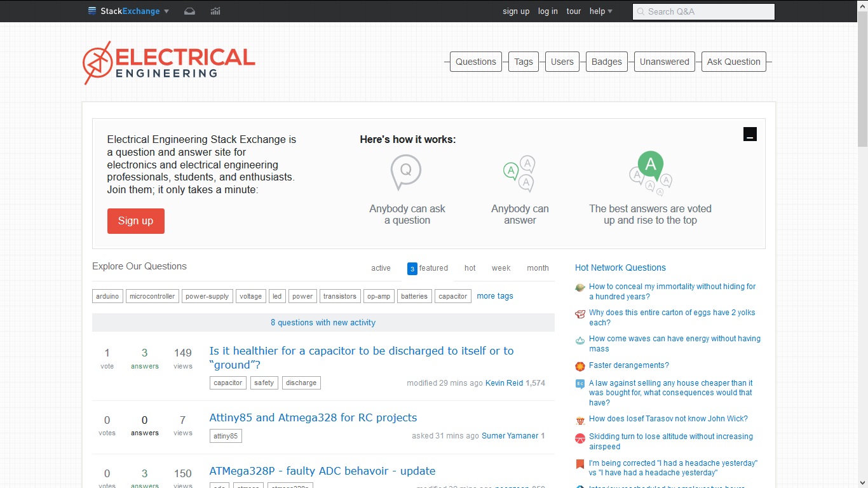868x488 pixels.
Task: Open the 'Faster derangements?' question
Action: point(629,365)
